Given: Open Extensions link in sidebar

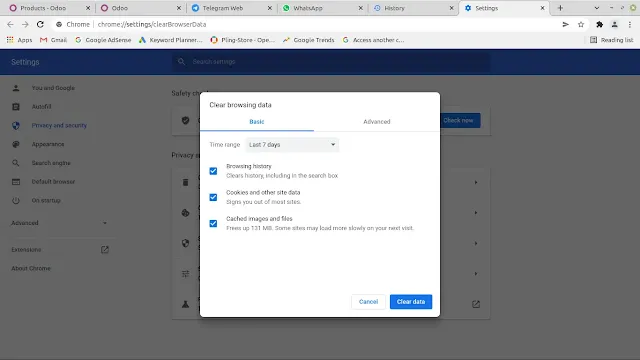Looking at the screenshot, I should click(x=59, y=249).
